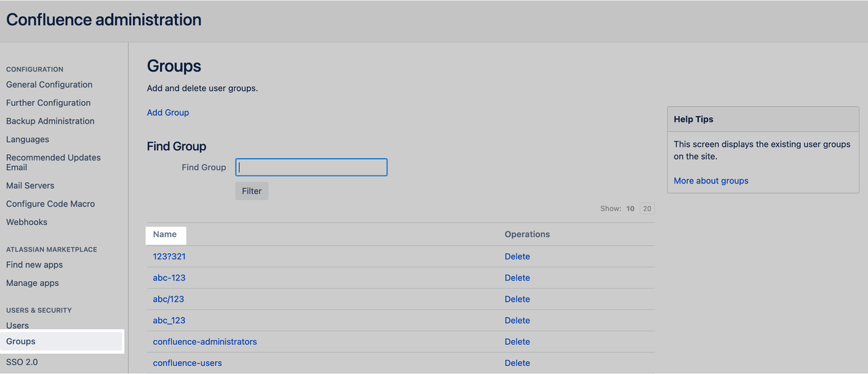Click the Add Group link
This screenshot has width=868, height=374.
(x=167, y=112)
